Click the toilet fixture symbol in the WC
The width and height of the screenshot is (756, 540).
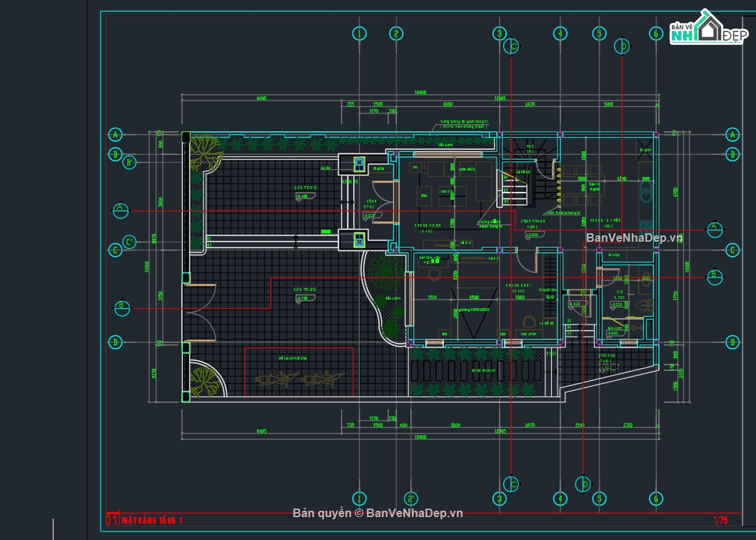[643, 304]
